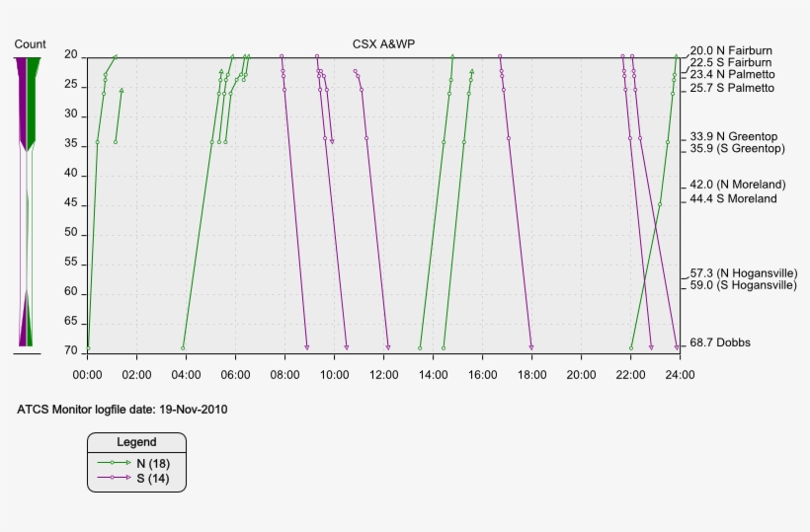Click the 25.7 S Palmetto station label
This screenshot has height=532, width=810.
pyautogui.click(x=732, y=88)
